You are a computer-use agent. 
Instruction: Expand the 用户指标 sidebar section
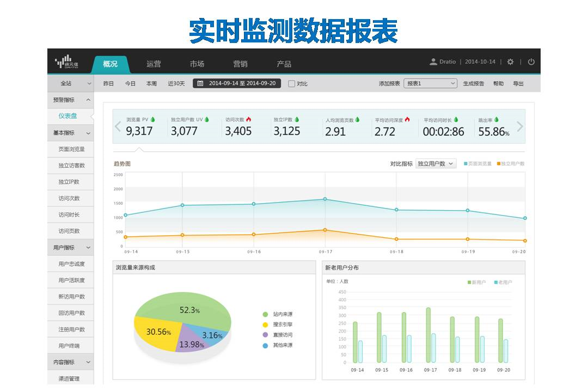[70, 248]
